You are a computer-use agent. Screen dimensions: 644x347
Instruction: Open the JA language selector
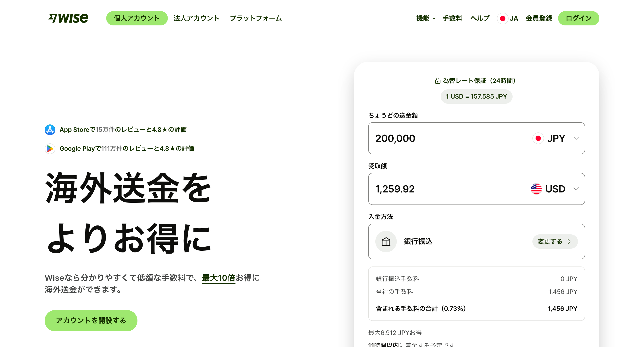tap(508, 19)
